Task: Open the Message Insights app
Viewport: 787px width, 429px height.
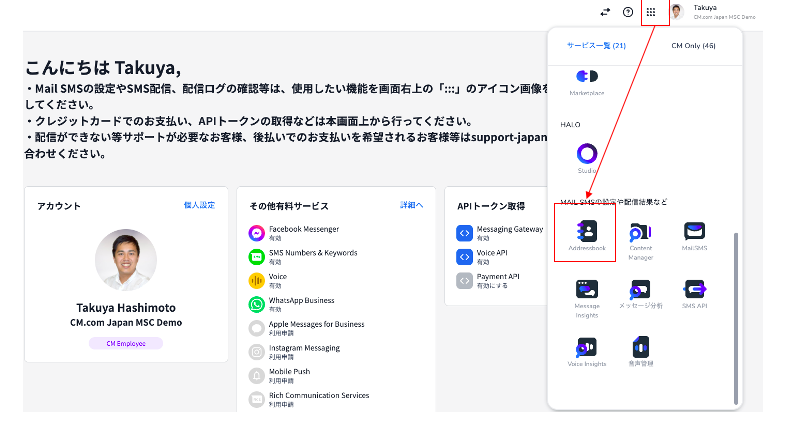Action: tap(587, 299)
